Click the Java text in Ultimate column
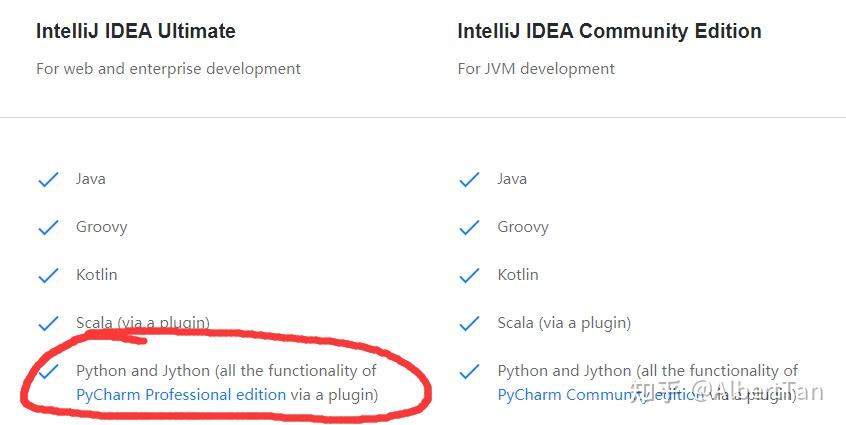The width and height of the screenshot is (846, 425). pos(91,179)
